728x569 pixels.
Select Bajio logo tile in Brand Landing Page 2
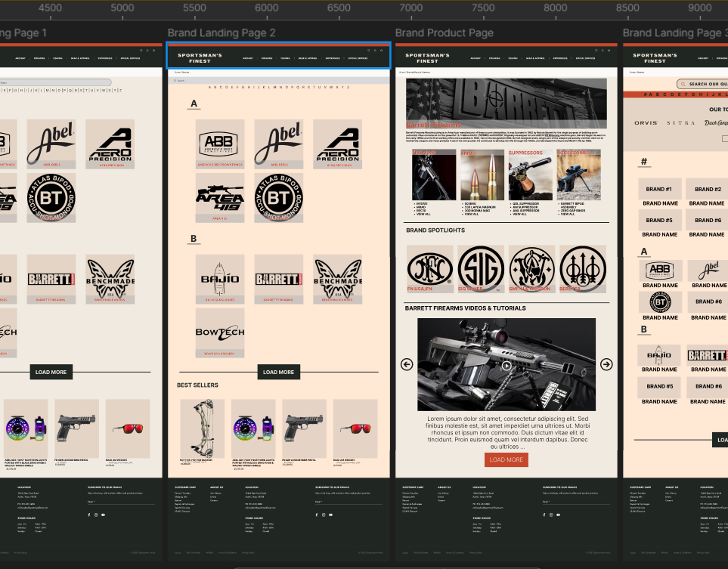pos(220,280)
